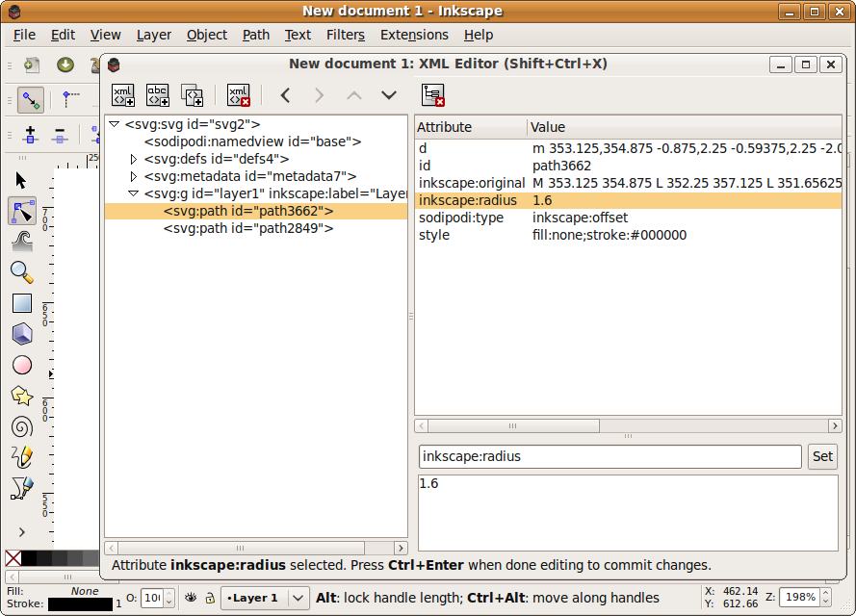Click the black swatch in the palette
The image size is (856, 616).
coord(29,558)
